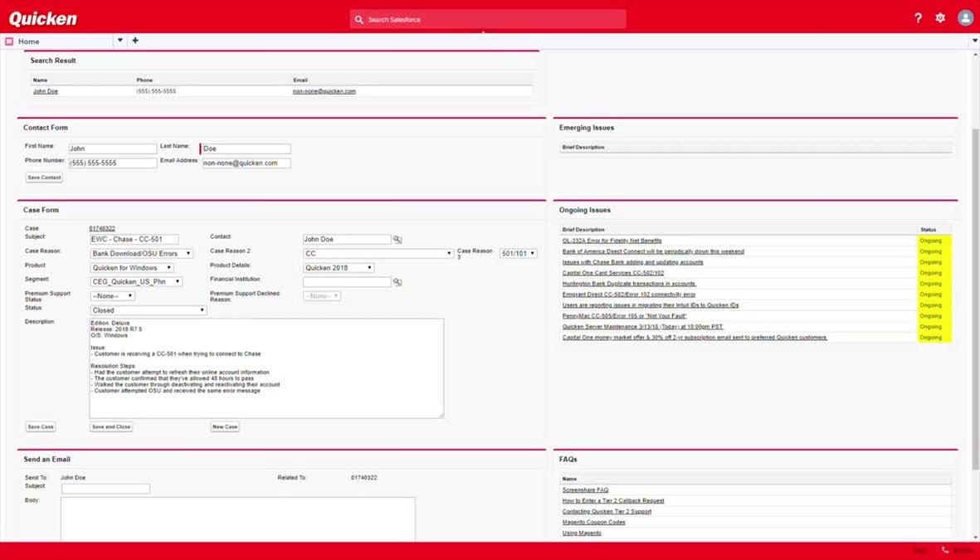
Task: Click the Save Contact button
Action: point(44,178)
